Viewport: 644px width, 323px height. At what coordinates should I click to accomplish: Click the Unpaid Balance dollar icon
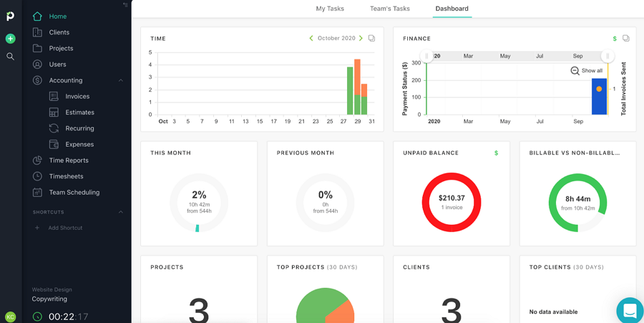pos(496,153)
